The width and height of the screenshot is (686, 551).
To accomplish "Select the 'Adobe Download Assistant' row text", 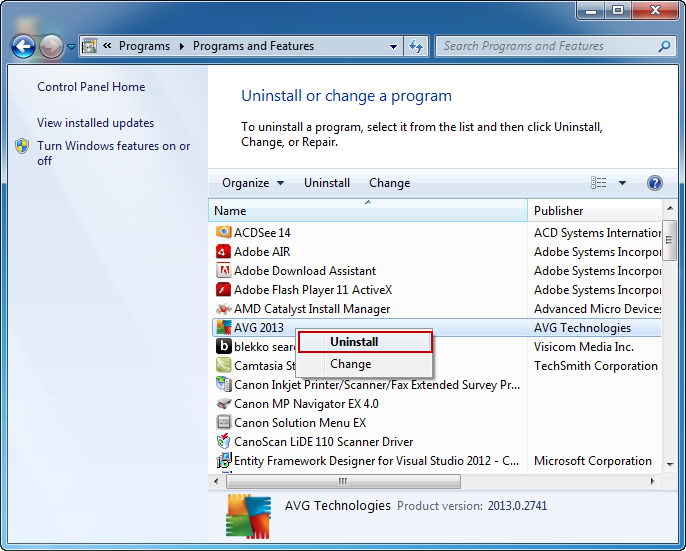I will [x=305, y=271].
